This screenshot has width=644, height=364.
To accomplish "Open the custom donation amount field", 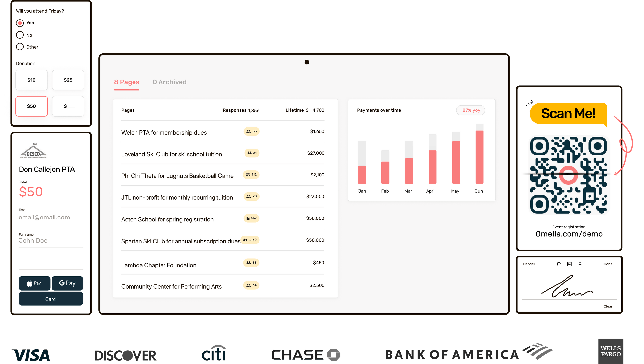I will pos(68,106).
